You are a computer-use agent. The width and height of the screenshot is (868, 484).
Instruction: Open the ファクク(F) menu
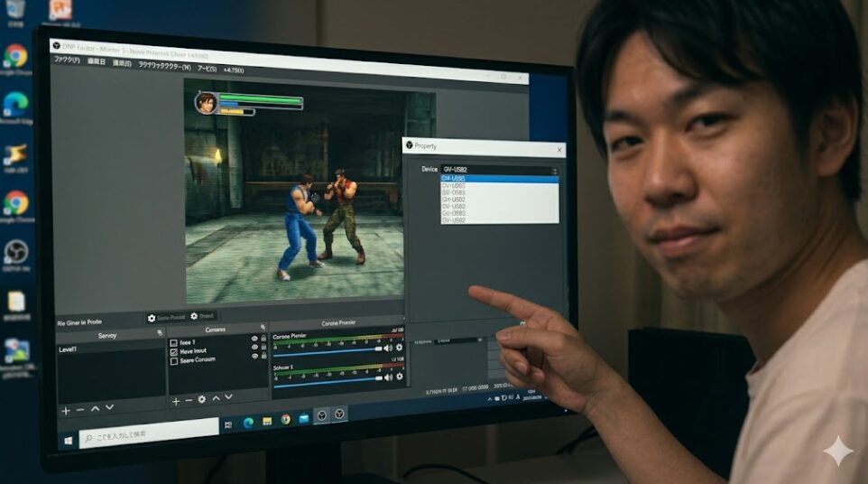click(x=67, y=60)
